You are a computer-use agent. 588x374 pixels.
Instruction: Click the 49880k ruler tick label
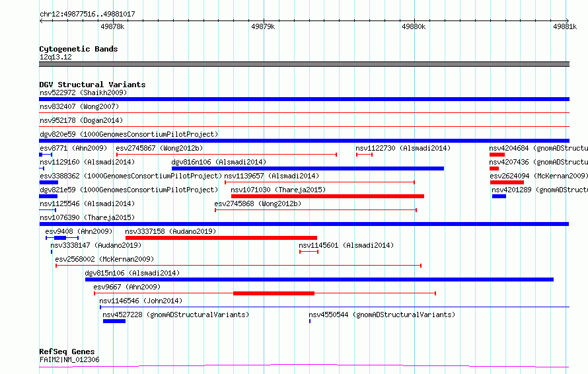413,26
